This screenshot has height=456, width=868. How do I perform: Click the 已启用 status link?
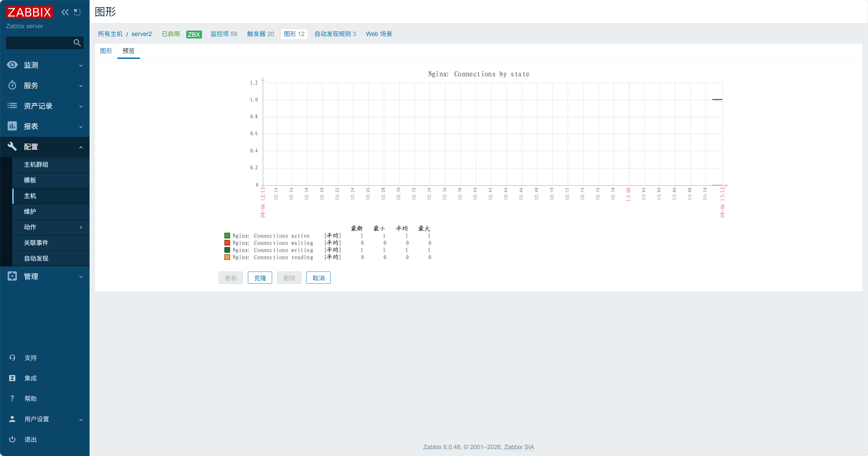click(x=171, y=34)
